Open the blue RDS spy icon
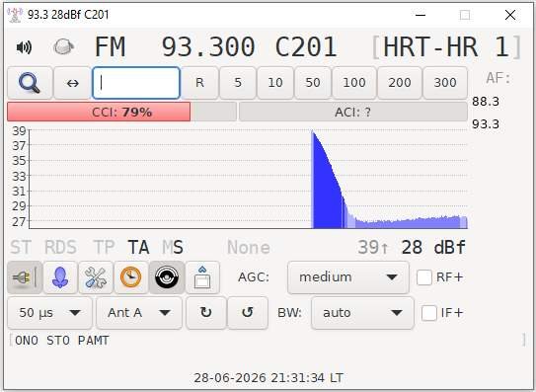The height and width of the screenshot is (392, 536). coord(60,277)
